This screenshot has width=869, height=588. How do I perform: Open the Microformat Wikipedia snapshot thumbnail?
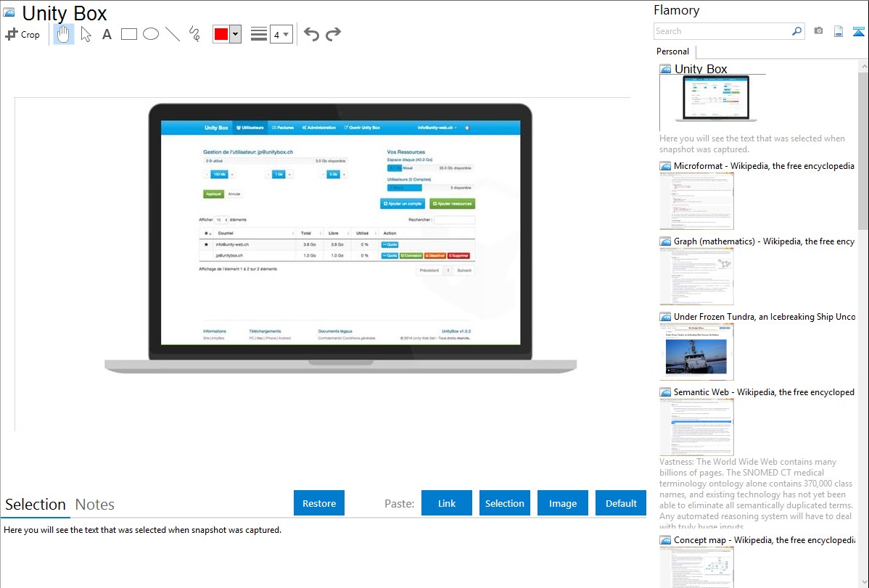[696, 201]
